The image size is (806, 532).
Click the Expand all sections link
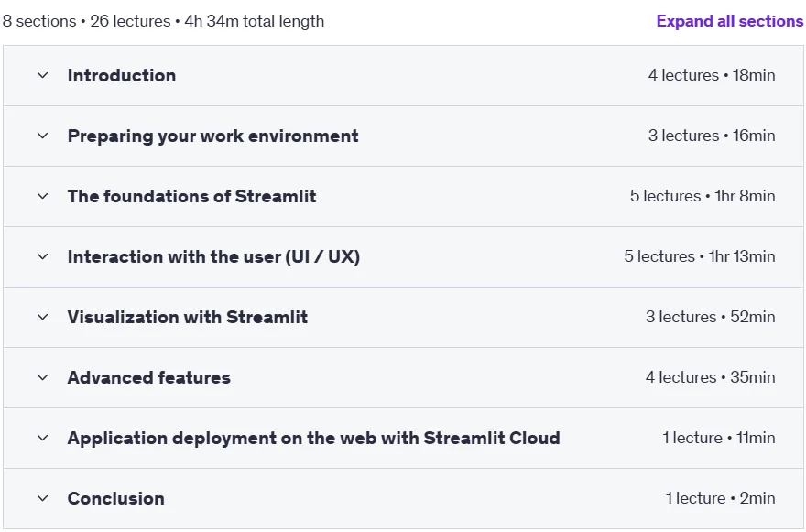coord(729,21)
